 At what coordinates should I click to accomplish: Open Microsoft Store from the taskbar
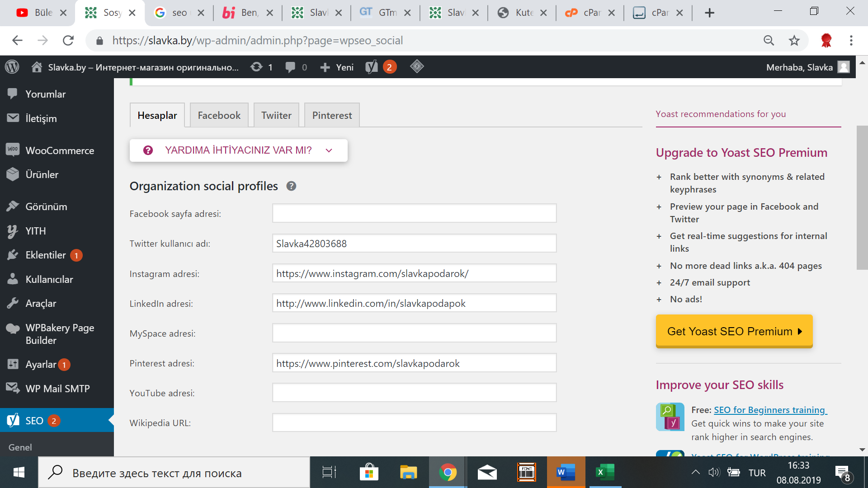click(369, 473)
